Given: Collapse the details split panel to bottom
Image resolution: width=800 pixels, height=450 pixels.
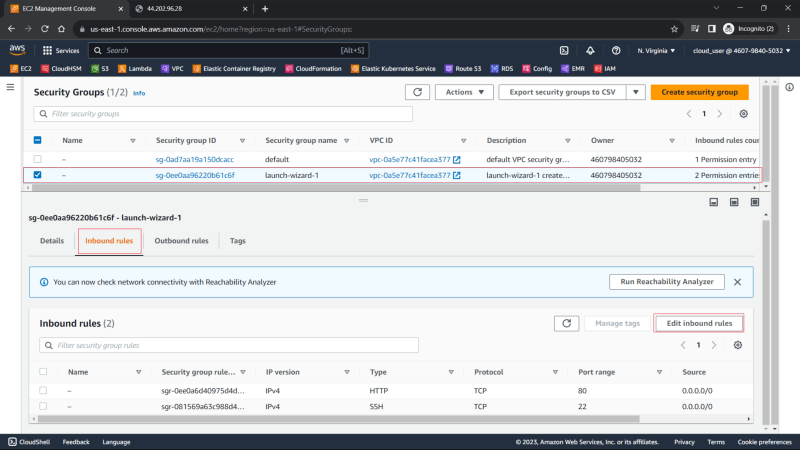Looking at the screenshot, I should click(714, 203).
